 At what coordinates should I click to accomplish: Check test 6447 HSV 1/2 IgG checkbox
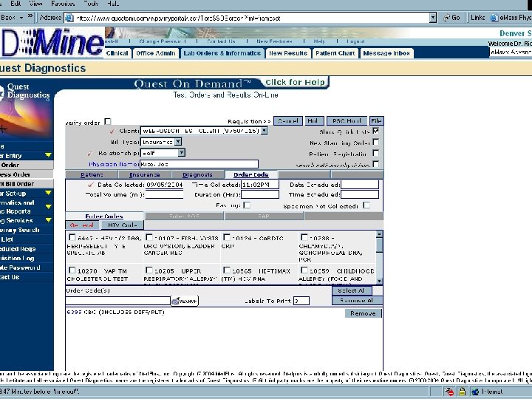click(72, 237)
